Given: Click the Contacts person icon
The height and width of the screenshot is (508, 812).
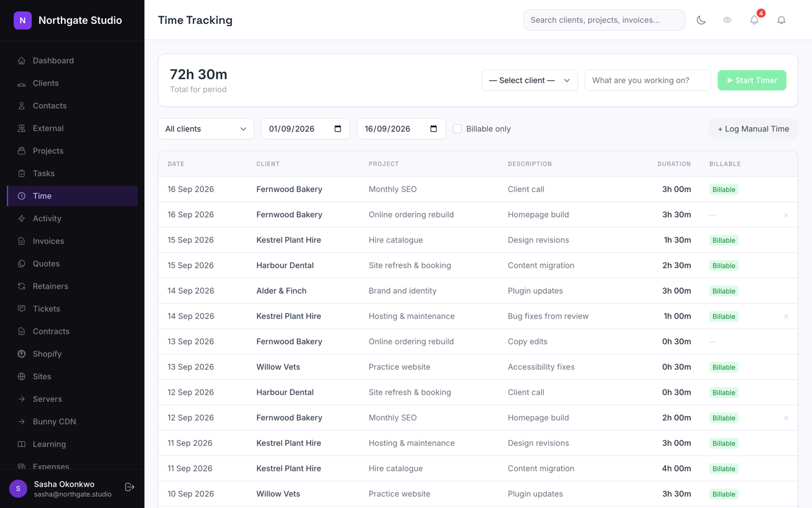Looking at the screenshot, I should click(x=21, y=106).
